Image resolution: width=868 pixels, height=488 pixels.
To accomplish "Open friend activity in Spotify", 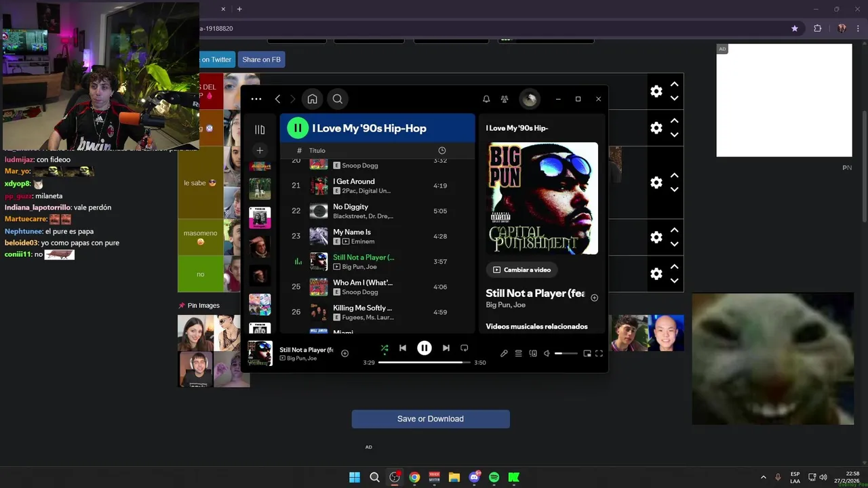I will pos(505,99).
